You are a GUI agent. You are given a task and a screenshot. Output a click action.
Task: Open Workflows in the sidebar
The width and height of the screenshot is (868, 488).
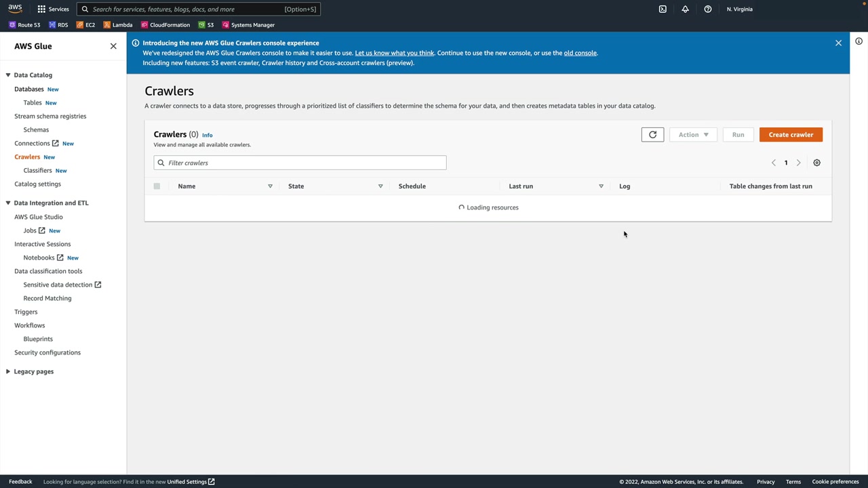(x=29, y=325)
